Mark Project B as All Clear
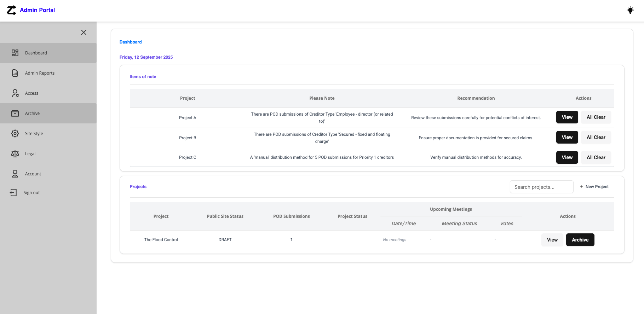The image size is (644, 314). coord(596,137)
